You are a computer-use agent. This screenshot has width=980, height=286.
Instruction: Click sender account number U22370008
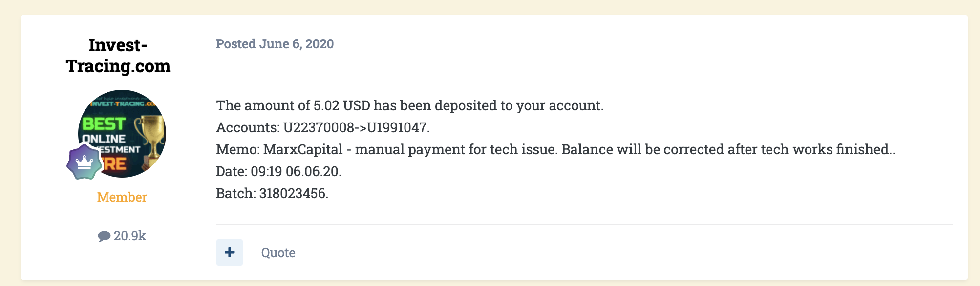pos(319,128)
